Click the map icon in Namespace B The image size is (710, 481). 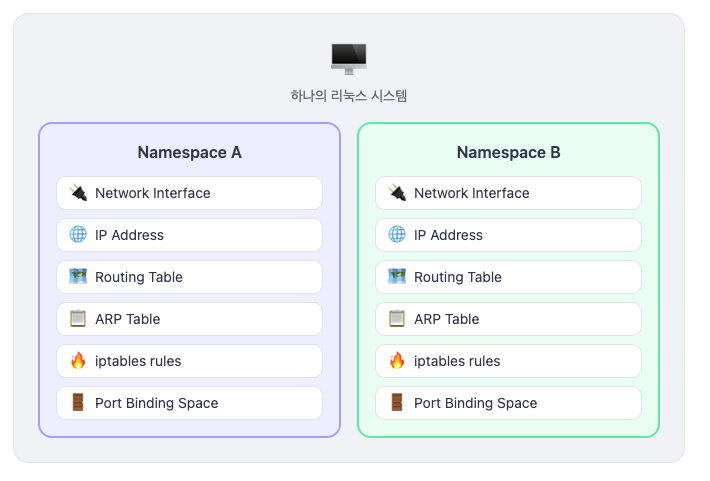coord(397,276)
